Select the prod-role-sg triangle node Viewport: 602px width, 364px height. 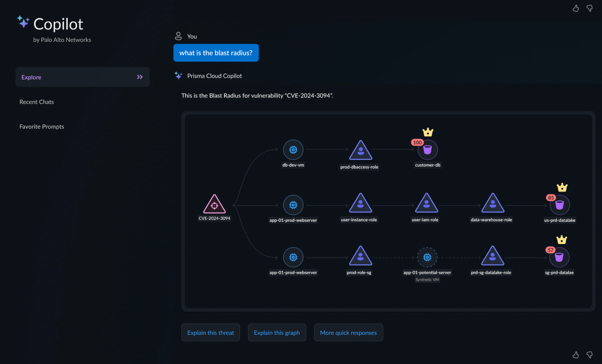pos(361,257)
